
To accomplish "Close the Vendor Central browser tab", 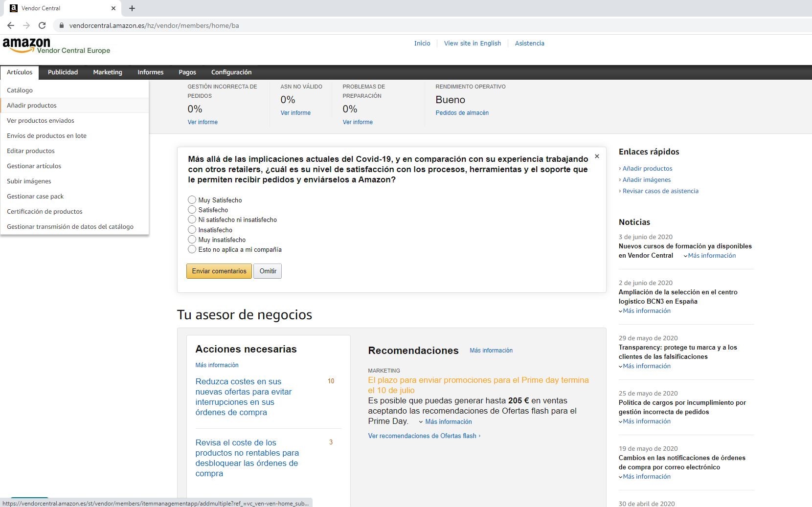I will [x=113, y=8].
